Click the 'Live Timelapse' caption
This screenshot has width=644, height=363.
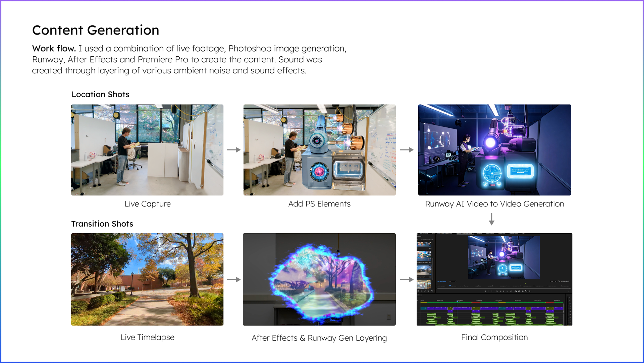click(148, 337)
